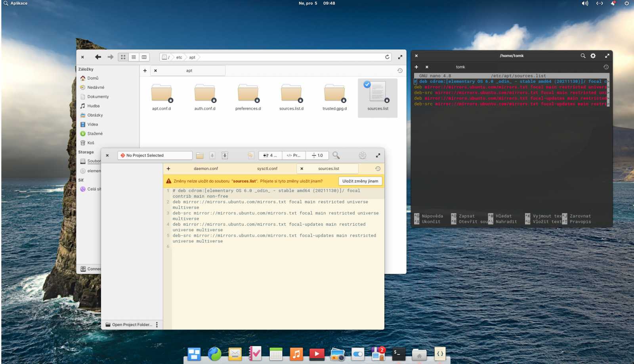Click 'Uložit změny jinam' button
634x364 pixels.
[360, 181]
